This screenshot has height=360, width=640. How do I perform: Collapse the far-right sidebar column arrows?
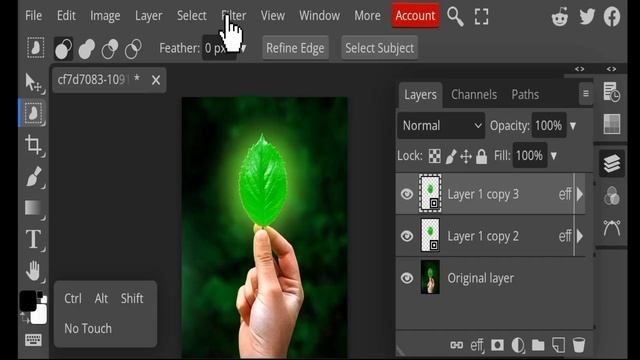tap(611, 69)
